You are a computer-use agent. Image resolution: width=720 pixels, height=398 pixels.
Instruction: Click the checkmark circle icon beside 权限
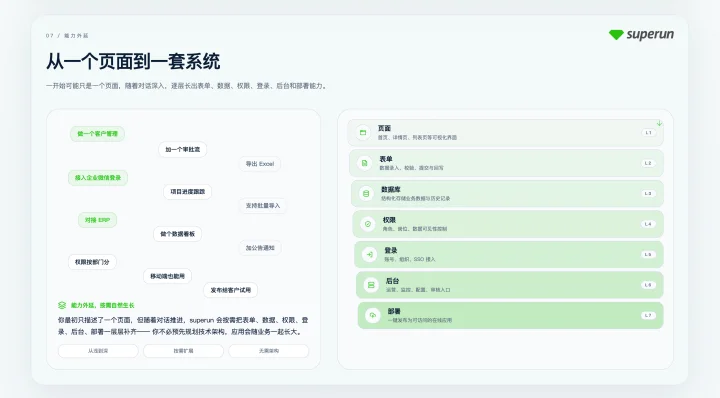click(x=368, y=224)
